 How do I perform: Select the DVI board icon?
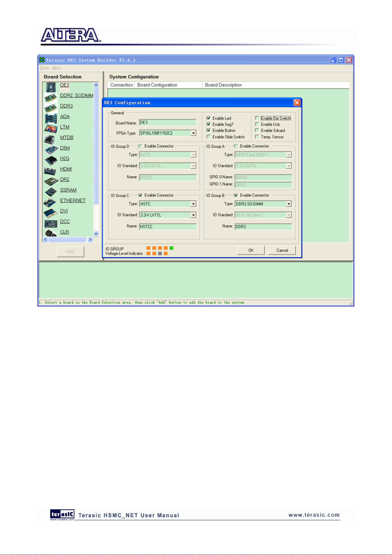click(x=51, y=213)
